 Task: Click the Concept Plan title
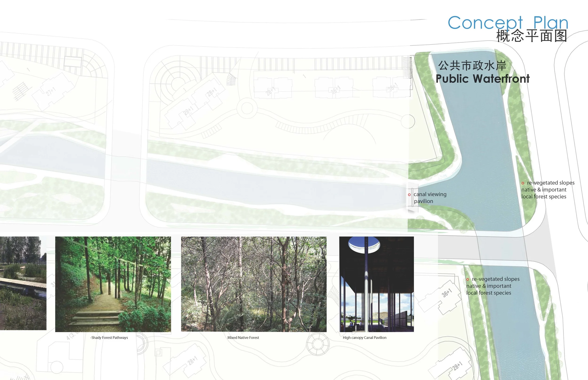[508, 23]
